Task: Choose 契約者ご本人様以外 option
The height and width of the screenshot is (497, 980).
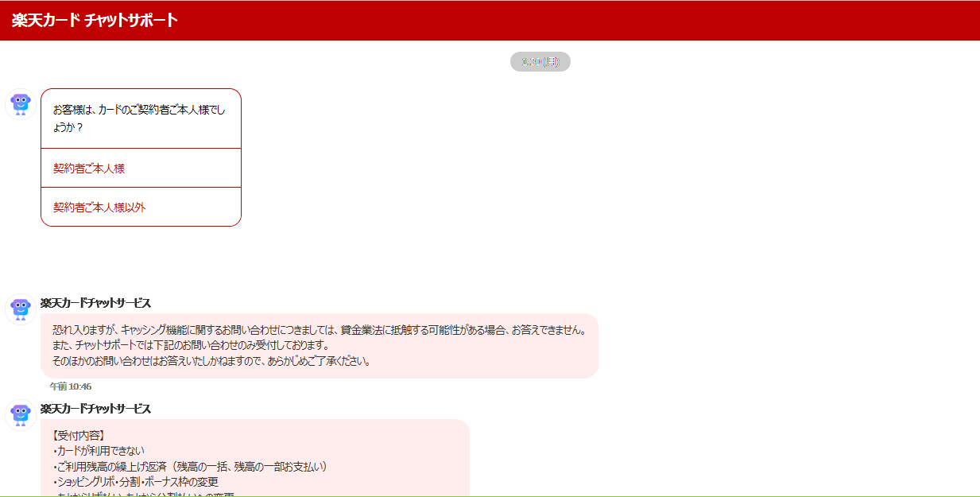Action: point(141,207)
